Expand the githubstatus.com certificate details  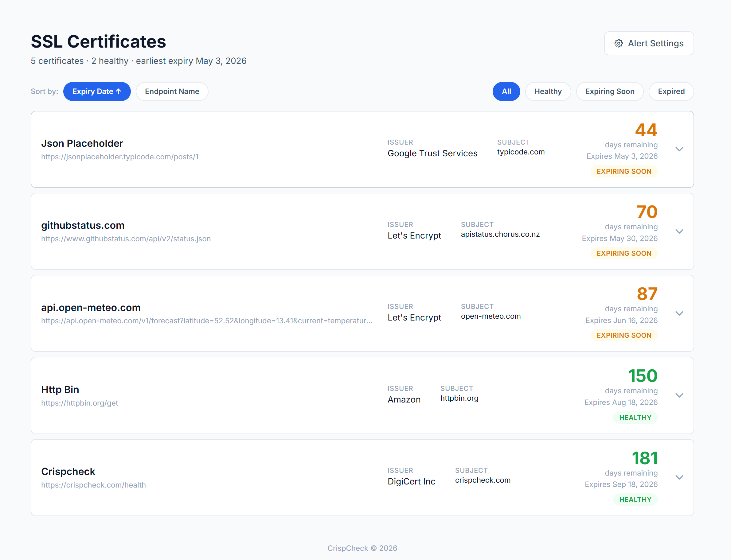(x=679, y=231)
